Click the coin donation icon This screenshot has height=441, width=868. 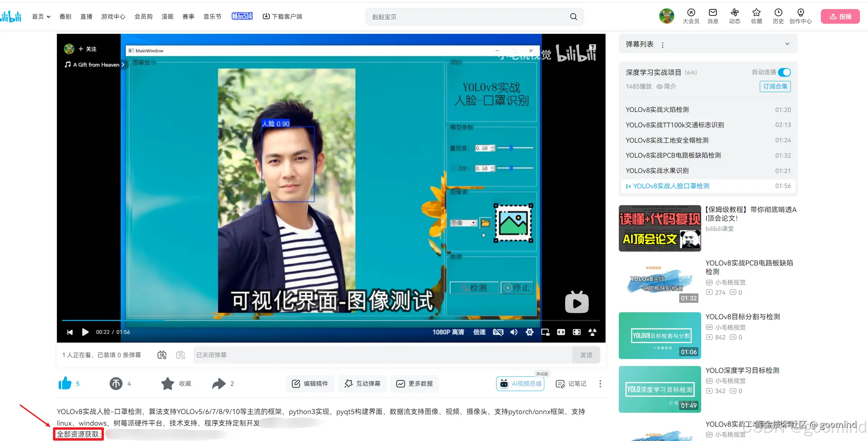coord(116,383)
